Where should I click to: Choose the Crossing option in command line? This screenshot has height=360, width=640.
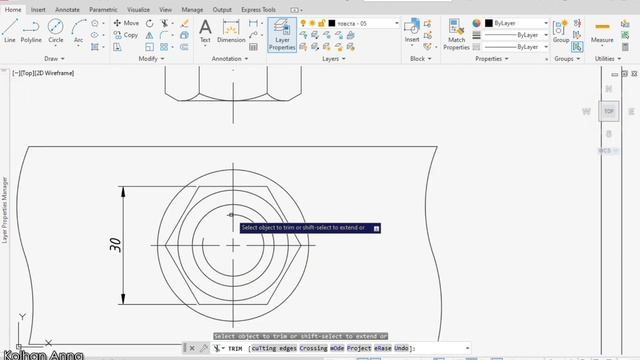click(x=313, y=348)
